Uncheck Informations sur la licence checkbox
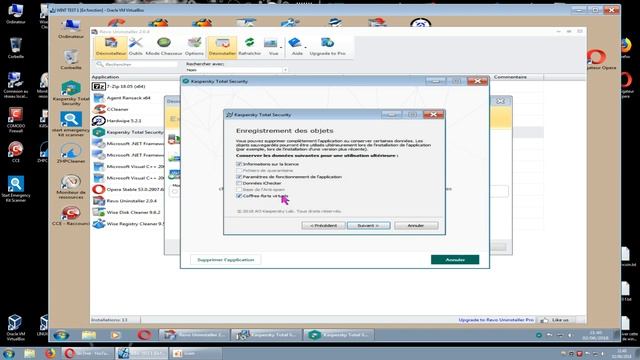Image resolution: width=640 pixels, height=360 pixels. point(239,164)
